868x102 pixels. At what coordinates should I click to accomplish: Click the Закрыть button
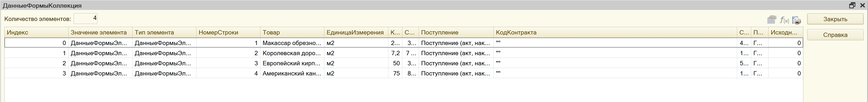pyautogui.click(x=835, y=19)
